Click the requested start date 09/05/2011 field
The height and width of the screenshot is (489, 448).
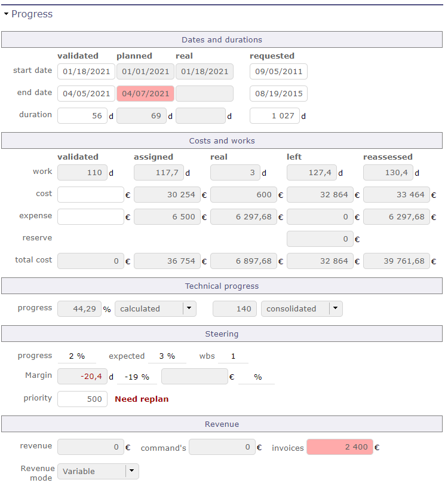tap(277, 71)
